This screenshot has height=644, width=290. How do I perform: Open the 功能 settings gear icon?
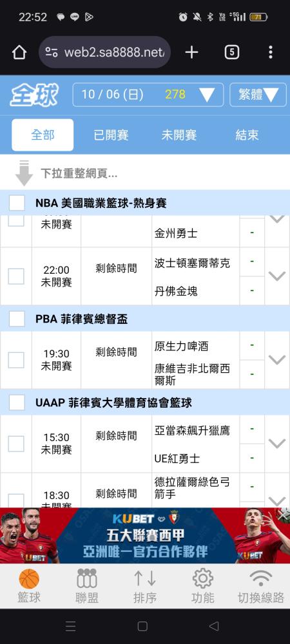203,578
